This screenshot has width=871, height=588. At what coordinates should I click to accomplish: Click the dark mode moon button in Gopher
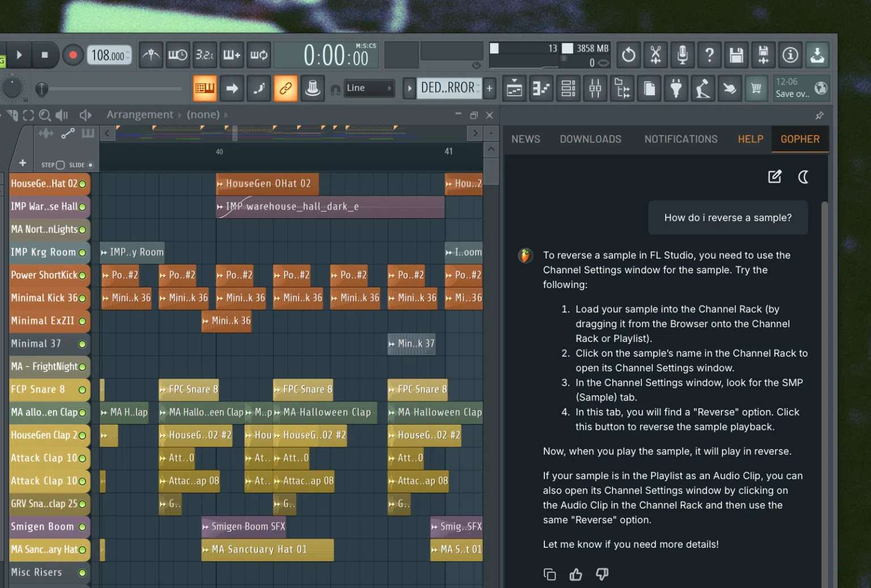tap(804, 177)
